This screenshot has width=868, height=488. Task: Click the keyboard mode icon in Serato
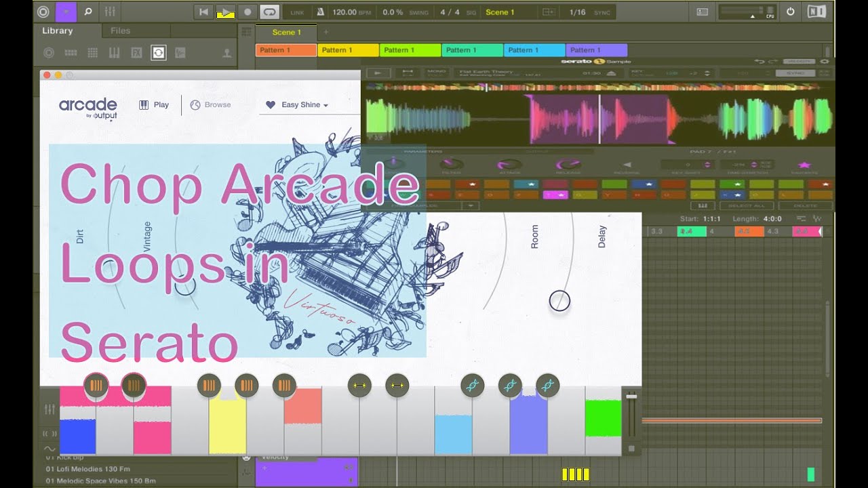[703, 206]
